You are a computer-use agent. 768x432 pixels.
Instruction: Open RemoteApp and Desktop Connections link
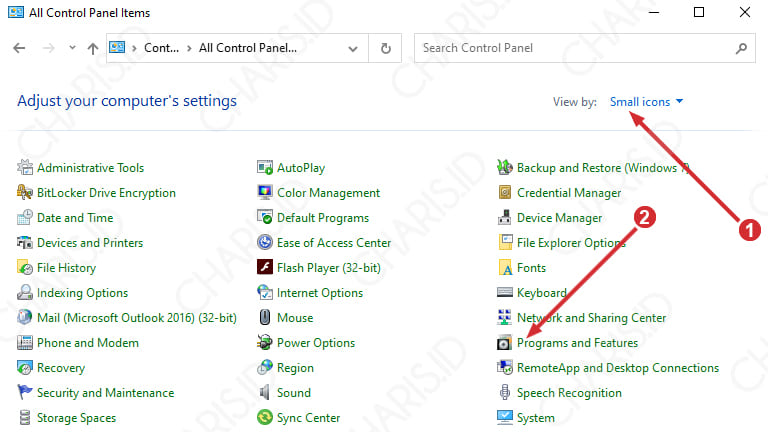point(618,368)
